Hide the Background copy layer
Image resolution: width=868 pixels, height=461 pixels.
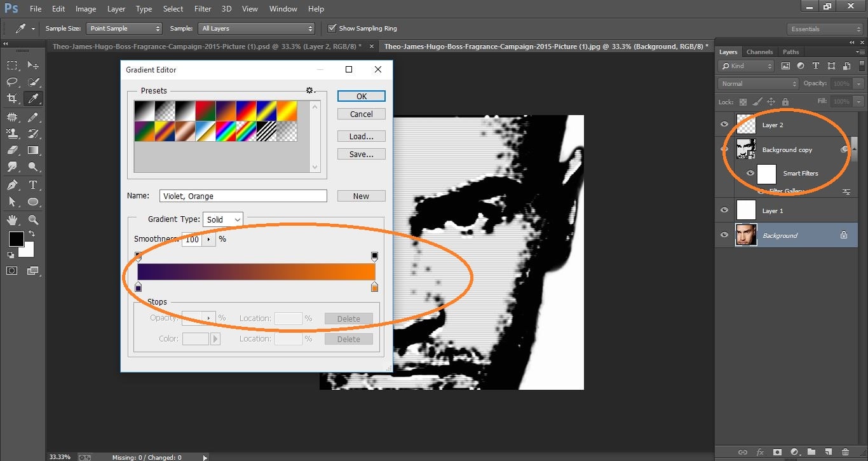coord(724,149)
